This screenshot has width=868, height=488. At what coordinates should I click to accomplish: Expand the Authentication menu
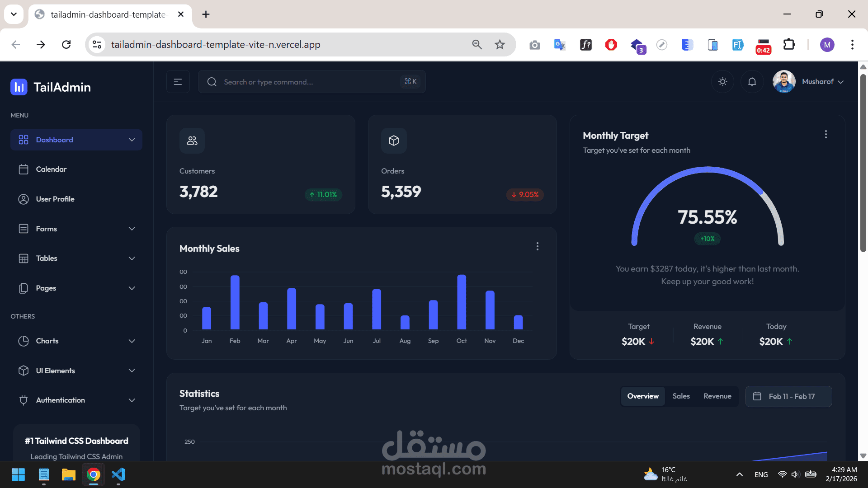[76, 400]
